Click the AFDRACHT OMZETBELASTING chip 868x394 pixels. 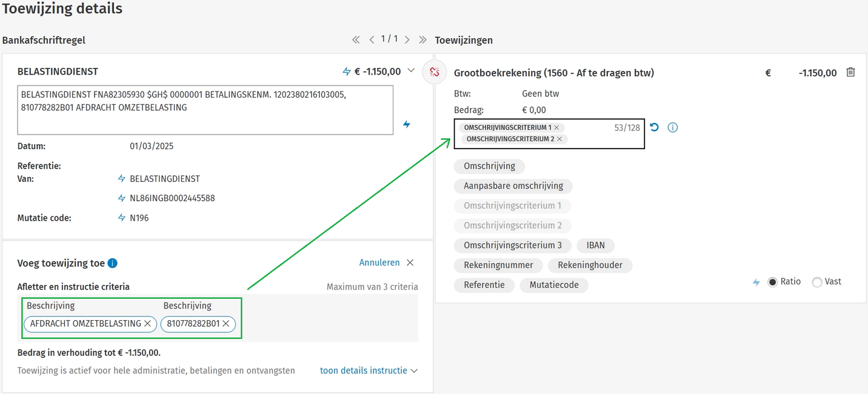[90, 324]
